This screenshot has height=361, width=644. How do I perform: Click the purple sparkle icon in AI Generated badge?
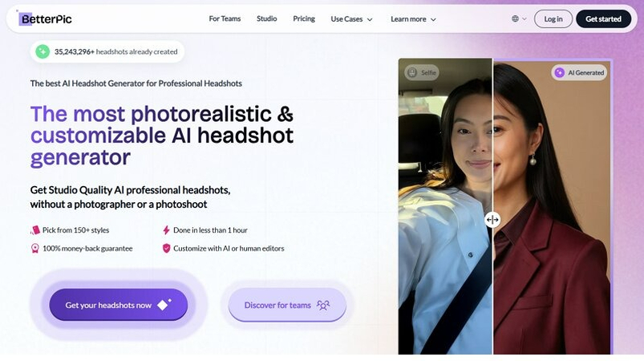pyautogui.click(x=560, y=73)
